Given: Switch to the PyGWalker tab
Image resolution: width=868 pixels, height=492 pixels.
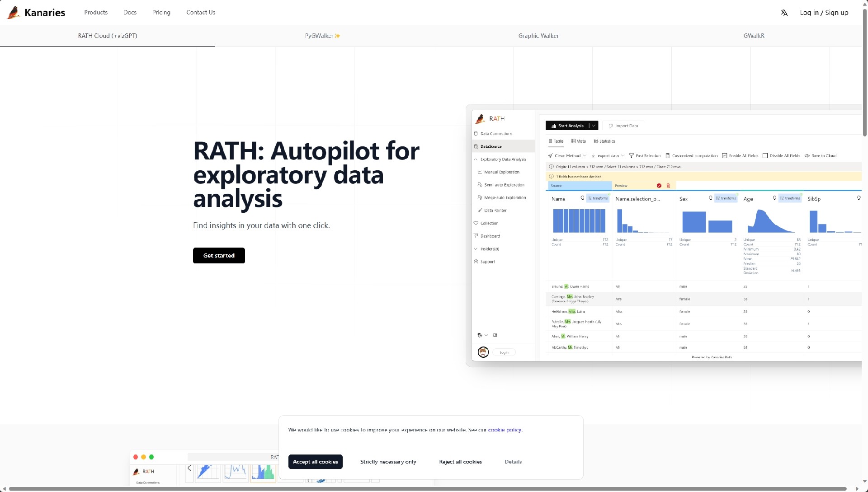Looking at the screenshot, I should point(322,36).
